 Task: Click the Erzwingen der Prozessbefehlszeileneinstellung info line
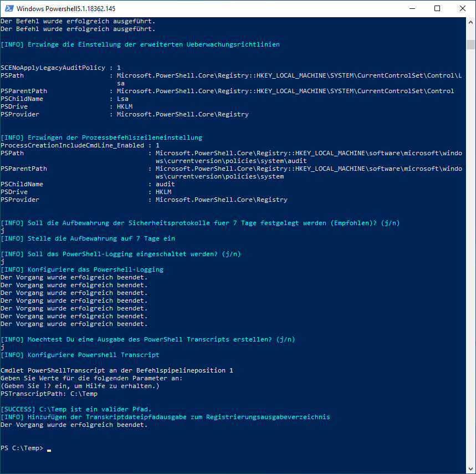101,137
